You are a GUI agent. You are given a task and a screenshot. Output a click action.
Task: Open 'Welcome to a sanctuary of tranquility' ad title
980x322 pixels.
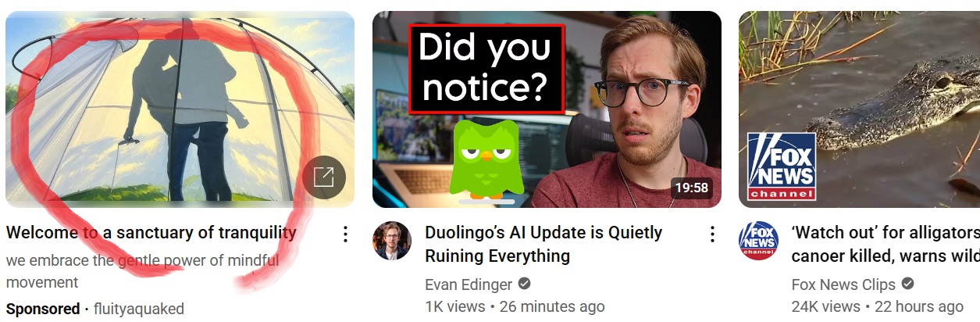point(151,232)
